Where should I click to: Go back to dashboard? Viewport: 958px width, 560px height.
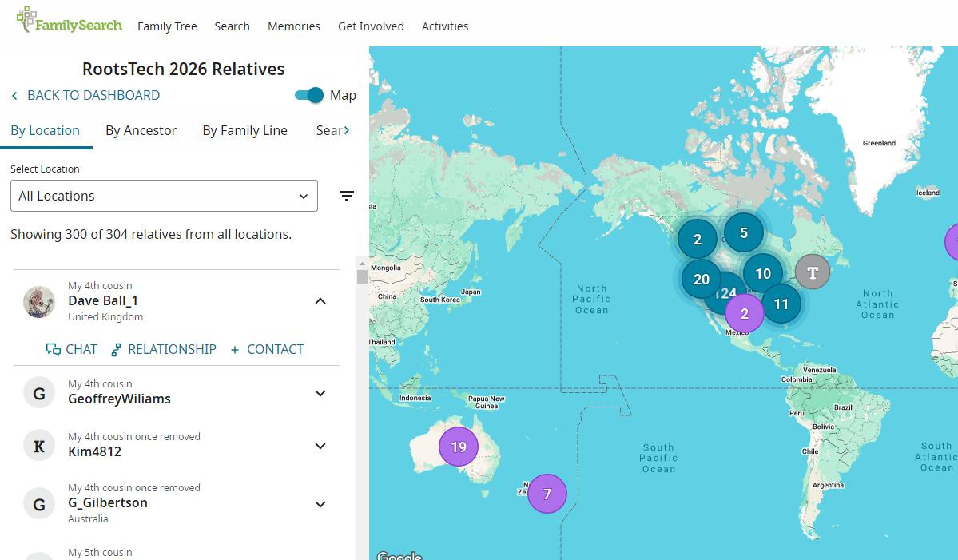[x=85, y=95]
